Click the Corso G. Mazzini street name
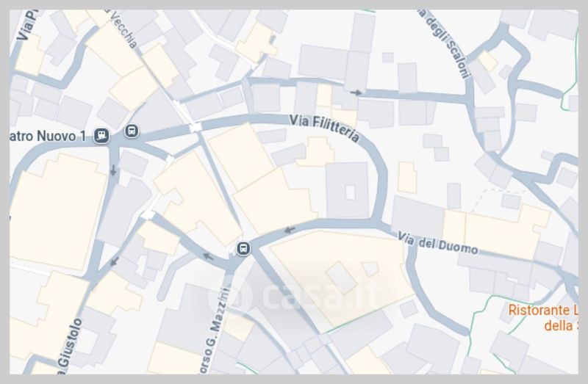The width and height of the screenshot is (588, 384). (214, 330)
